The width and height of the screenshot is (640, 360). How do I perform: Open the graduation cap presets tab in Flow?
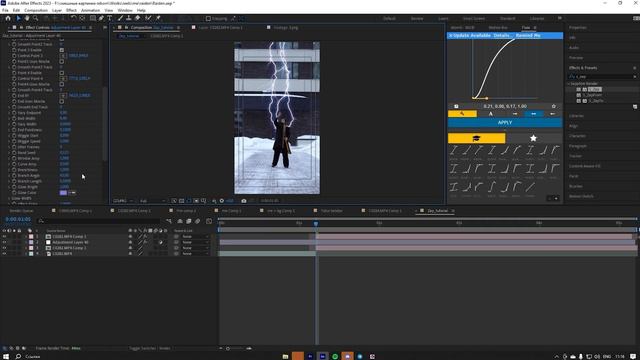[x=476, y=138]
